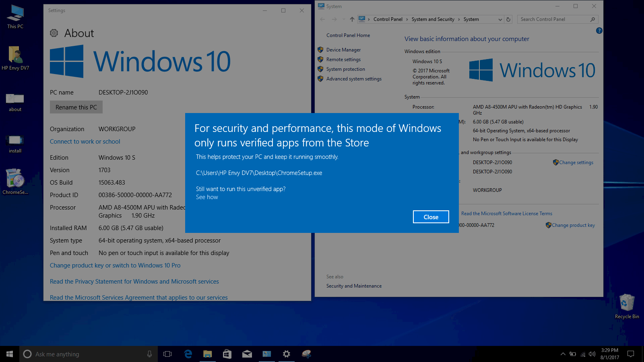Image resolution: width=644 pixels, height=362 pixels.
Task: Open Advanced system settings link
Action: [x=354, y=79]
